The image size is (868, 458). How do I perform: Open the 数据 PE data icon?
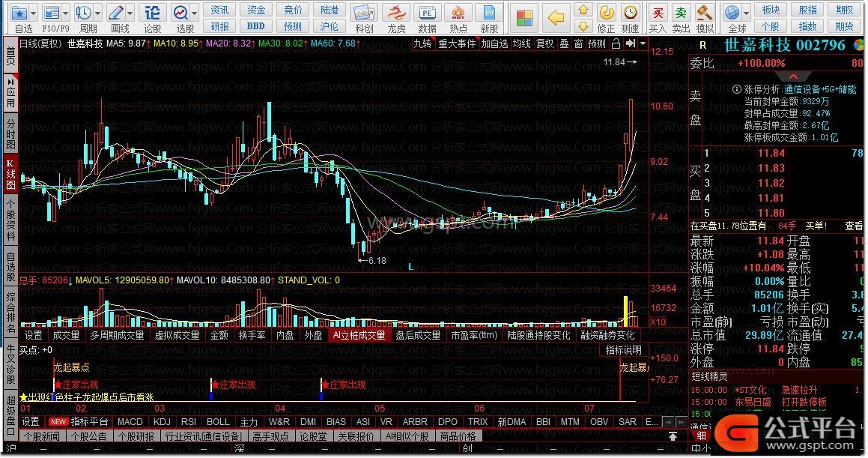(x=427, y=12)
